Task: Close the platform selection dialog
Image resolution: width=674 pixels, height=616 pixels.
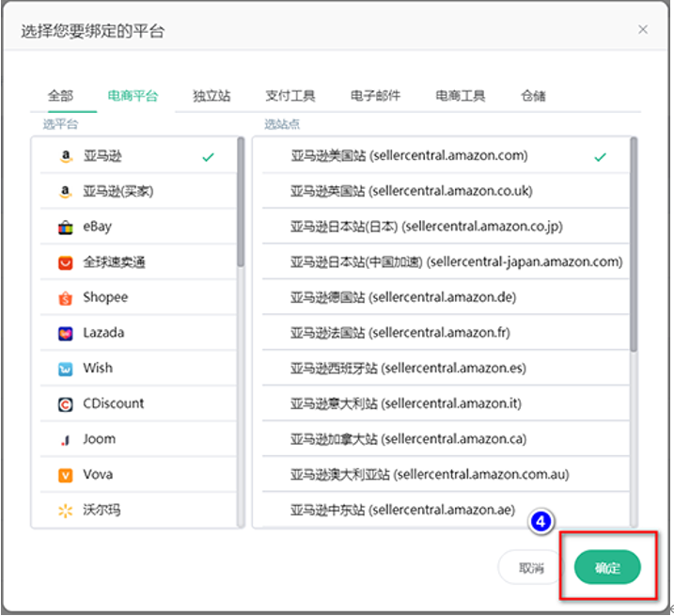Action: coord(643,30)
